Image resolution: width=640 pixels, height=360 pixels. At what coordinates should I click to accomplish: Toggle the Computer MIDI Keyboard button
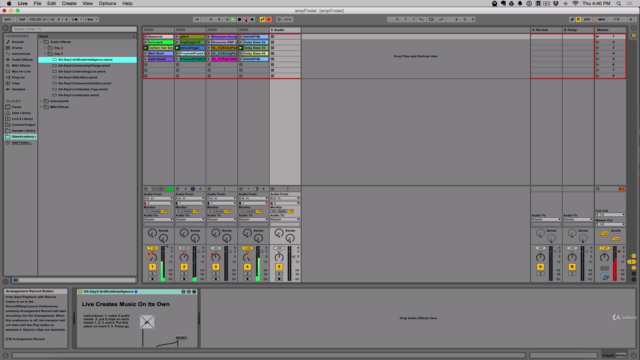pyautogui.click(x=578, y=19)
